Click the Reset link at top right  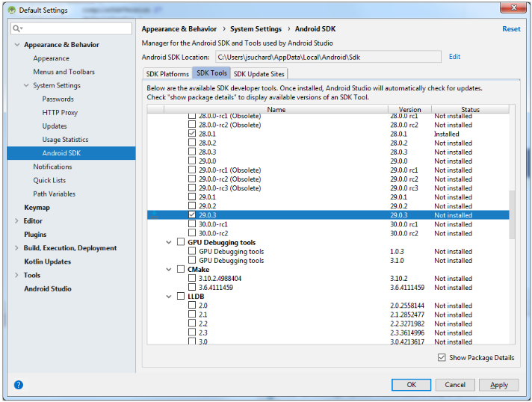click(511, 29)
